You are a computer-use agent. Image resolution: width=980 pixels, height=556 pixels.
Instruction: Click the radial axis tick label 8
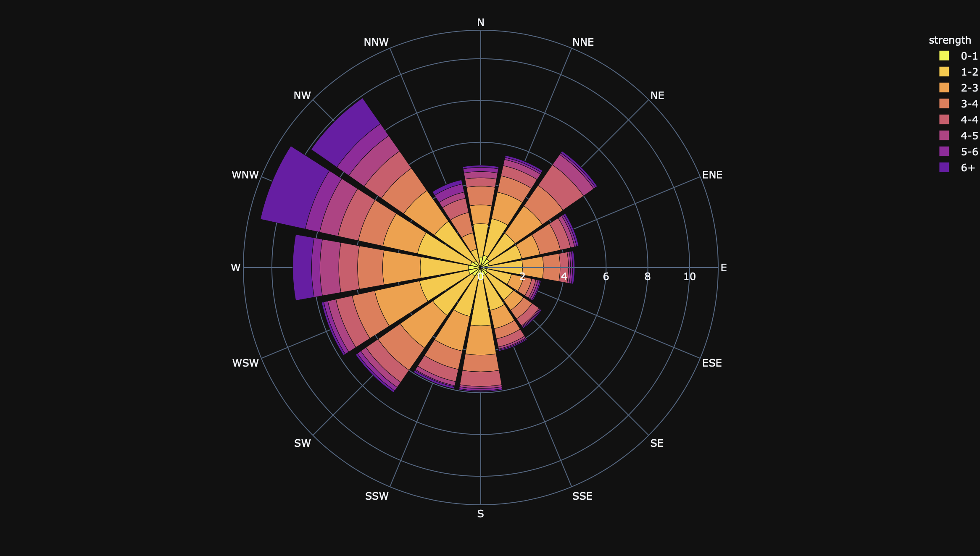pos(648,277)
